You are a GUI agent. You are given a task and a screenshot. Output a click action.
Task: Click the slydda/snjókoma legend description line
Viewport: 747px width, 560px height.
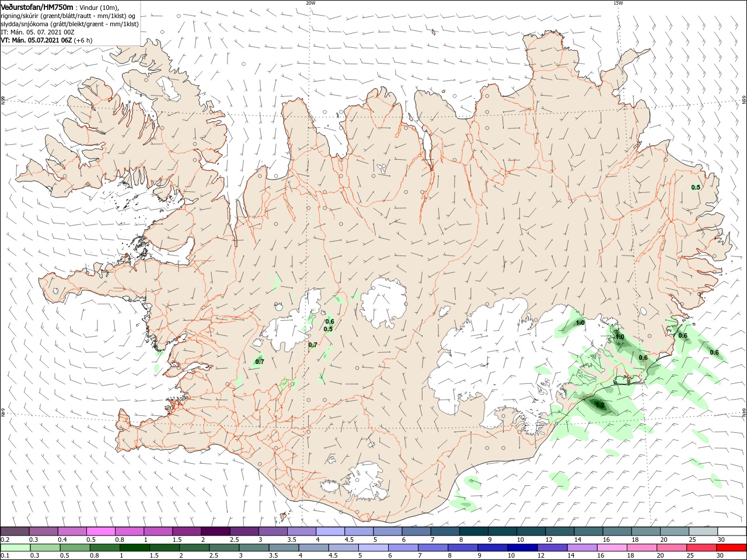click(69, 24)
